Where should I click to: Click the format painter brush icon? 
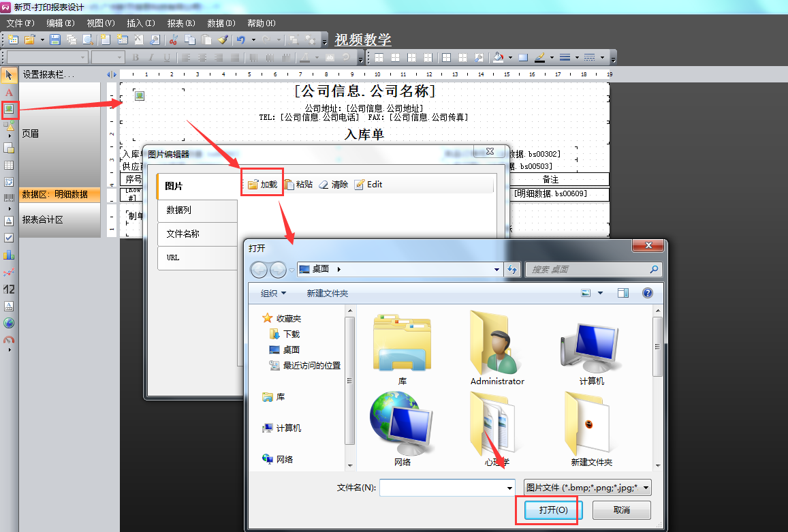[x=223, y=40]
